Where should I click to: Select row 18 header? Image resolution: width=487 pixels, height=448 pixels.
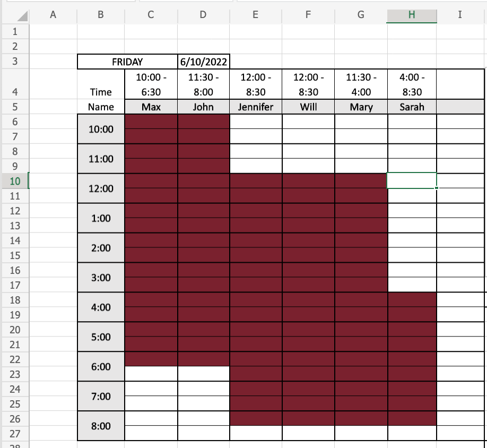click(15, 300)
